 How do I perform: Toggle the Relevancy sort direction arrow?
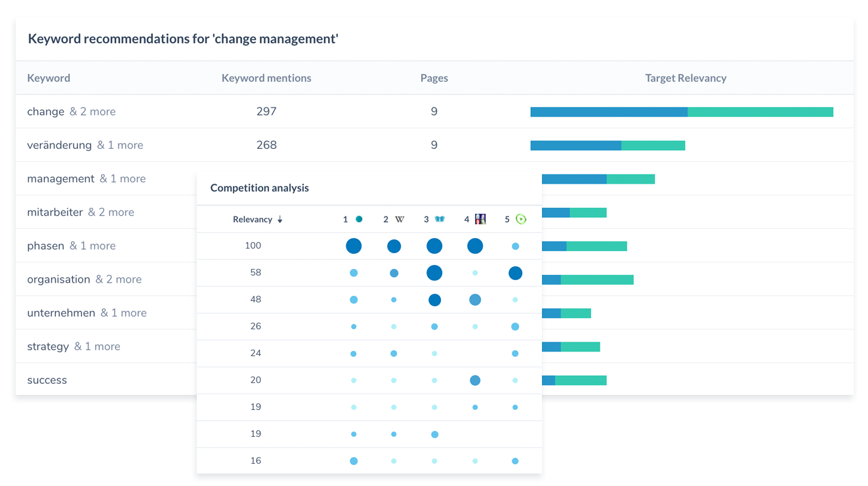[x=279, y=219]
